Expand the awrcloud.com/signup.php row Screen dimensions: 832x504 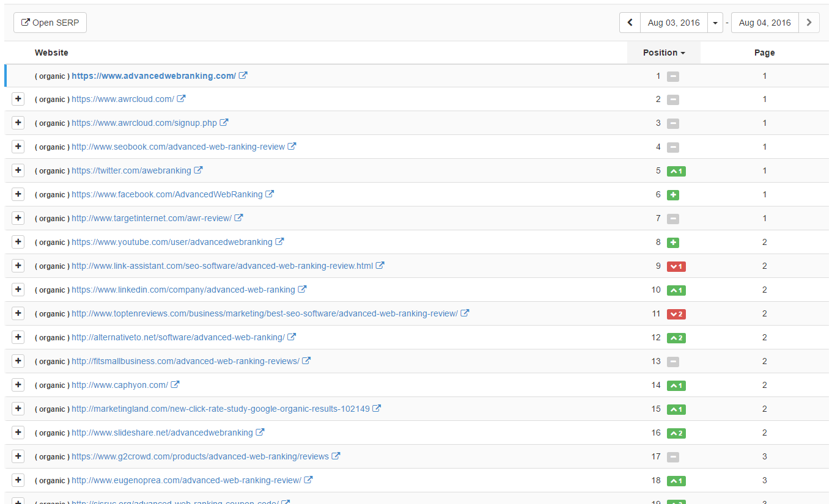point(18,122)
